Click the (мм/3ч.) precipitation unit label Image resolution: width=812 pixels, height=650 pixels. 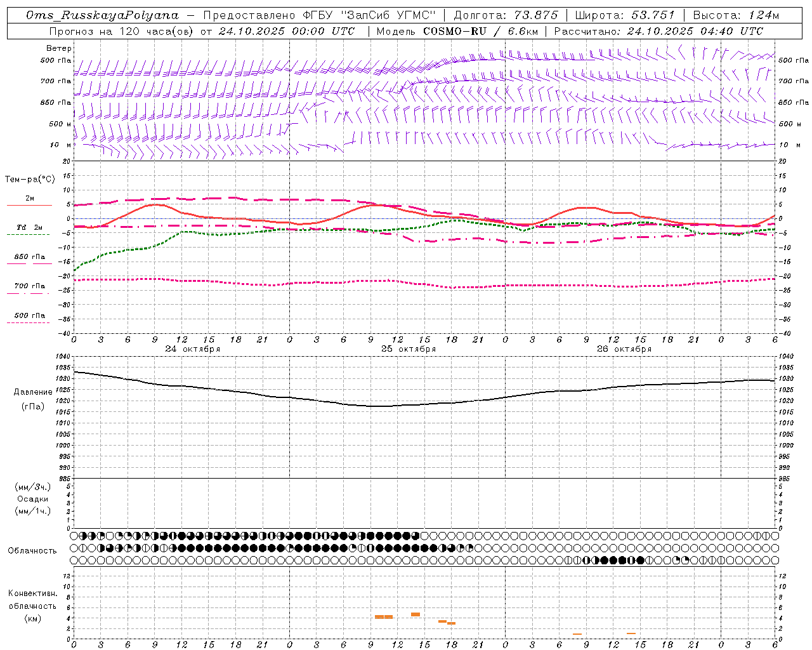point(33,487)
